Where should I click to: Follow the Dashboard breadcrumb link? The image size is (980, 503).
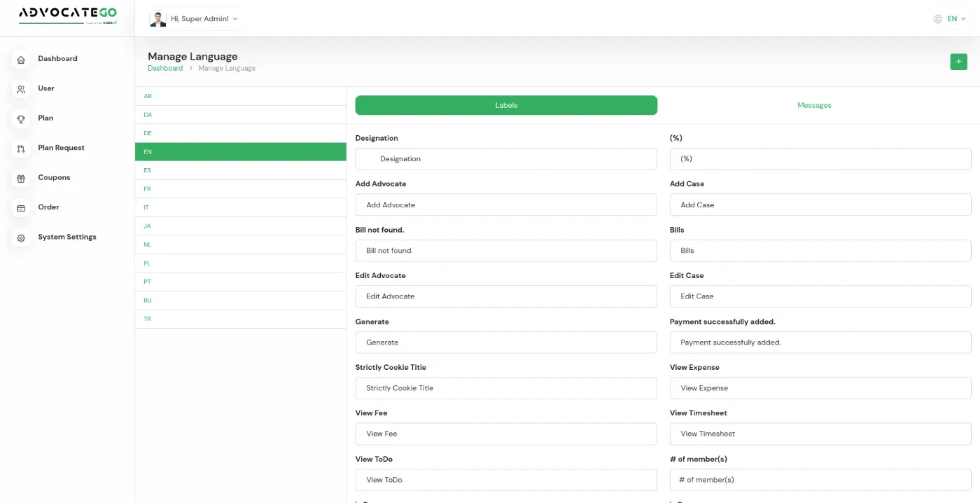[165, 68]
